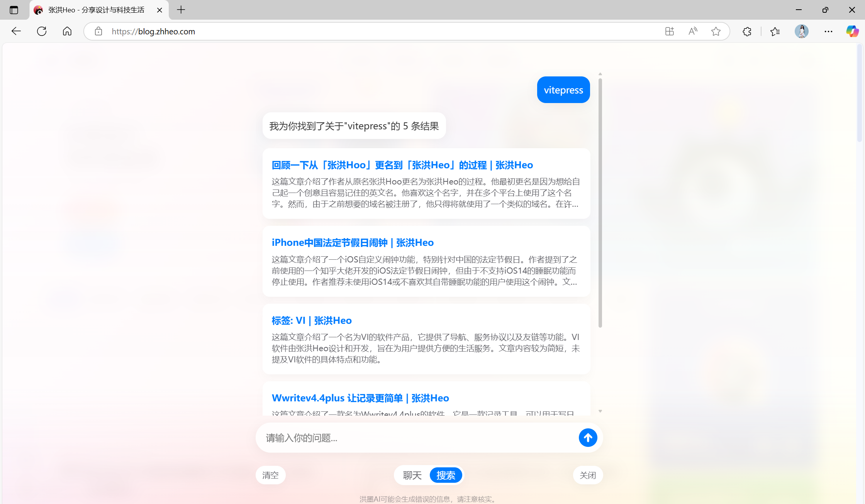Restore down the browser window
This screenshot has height=504, width=865.
[x=825, y=10]
